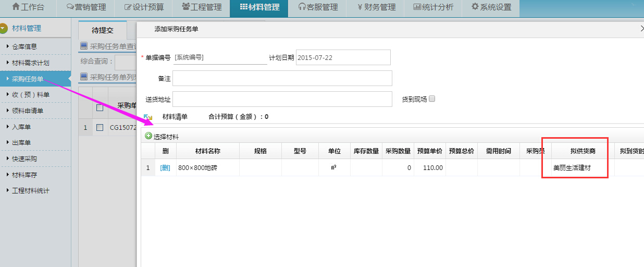Click the 材料清单 tab icon
644x267 pixels.
point(148,117)
